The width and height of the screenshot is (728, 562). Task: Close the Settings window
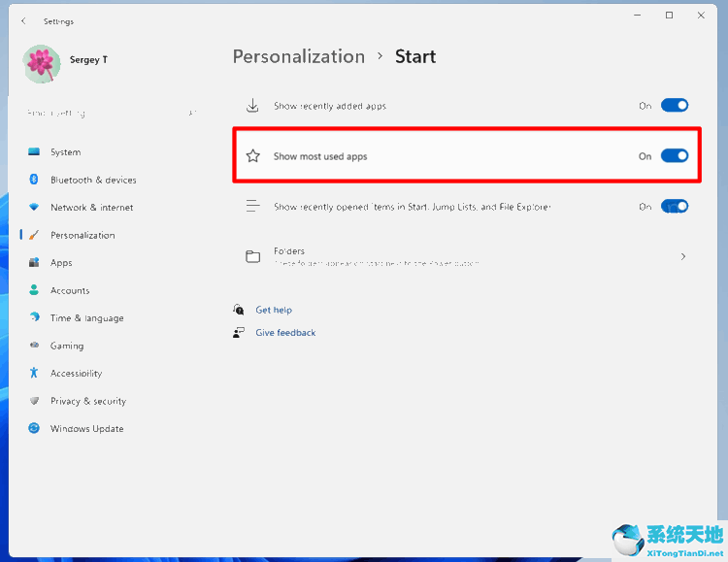pos(701,16)
